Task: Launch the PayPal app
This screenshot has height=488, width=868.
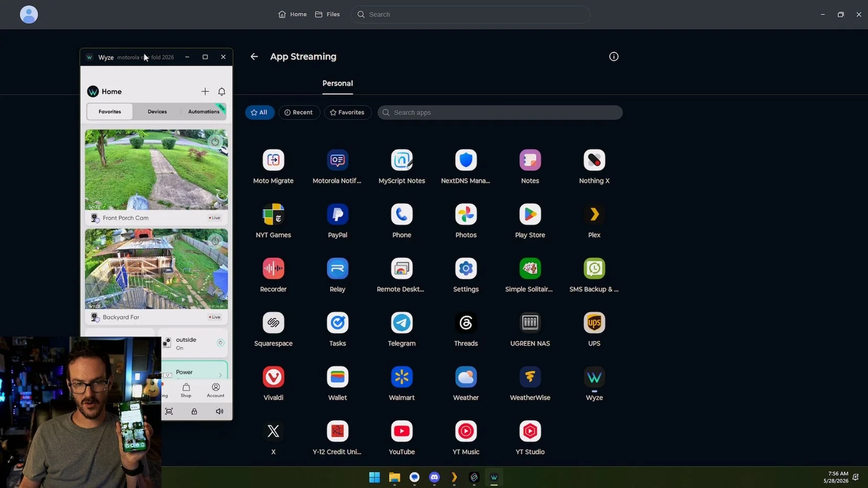Action: (338, 214)
